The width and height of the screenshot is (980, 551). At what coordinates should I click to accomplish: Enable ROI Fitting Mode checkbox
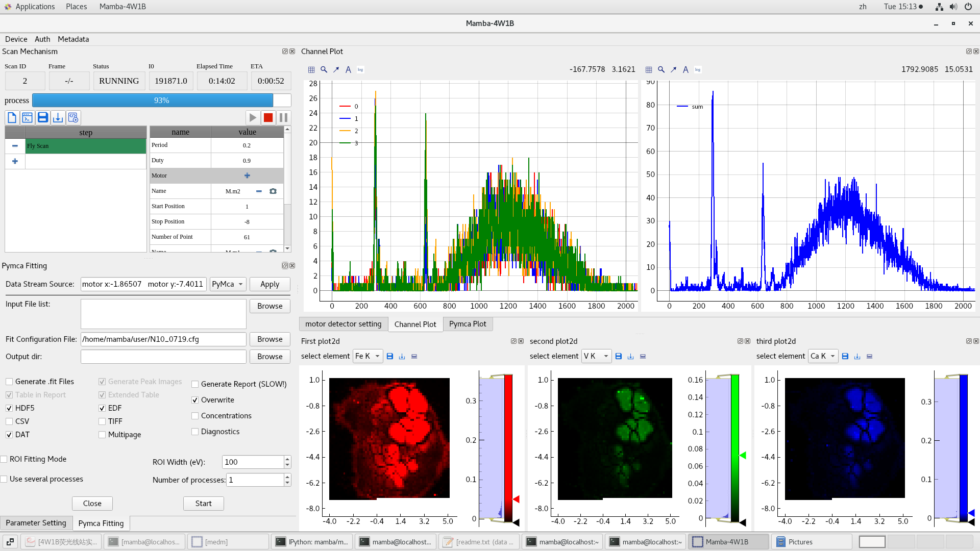click(4, 459)
